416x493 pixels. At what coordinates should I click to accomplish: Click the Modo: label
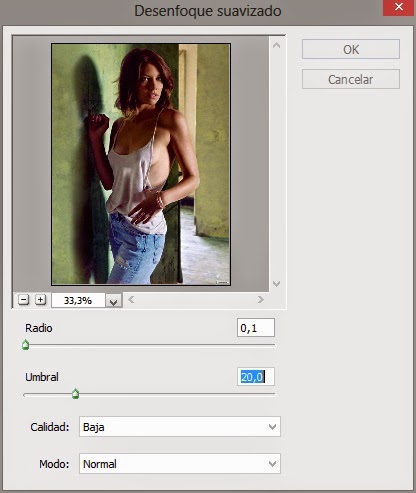click(x=54, y=464)
